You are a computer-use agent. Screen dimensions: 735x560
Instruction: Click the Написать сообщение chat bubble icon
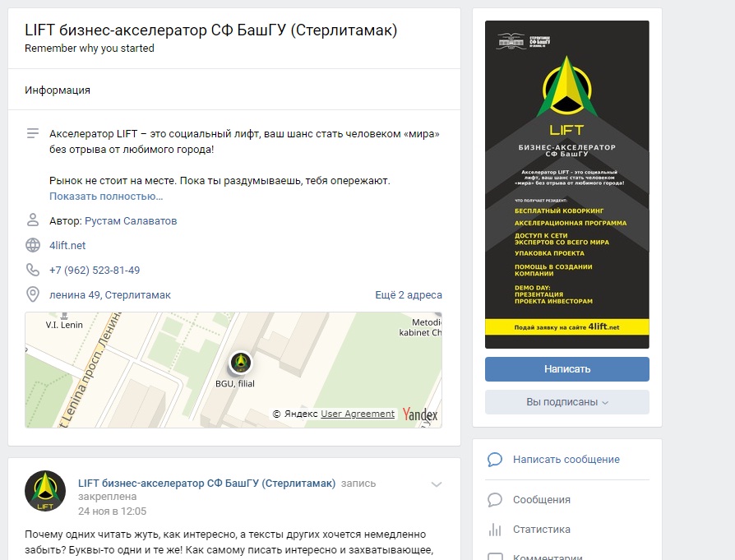point(495,459)
